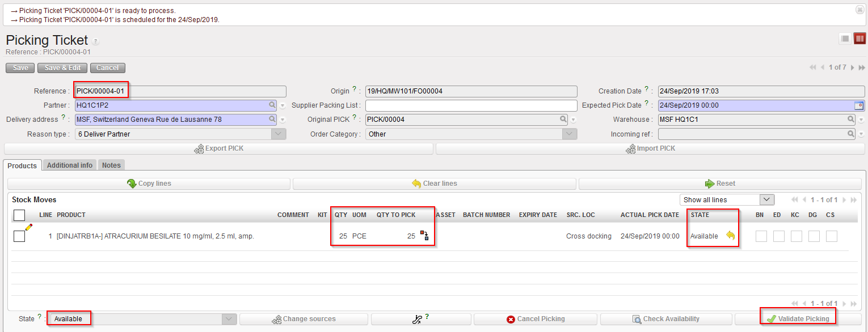The height and width of the screenshot is (332, 868).
Task: Expand the Reason type dropdown
Action: pyautogui.click(x=278, y=134)
